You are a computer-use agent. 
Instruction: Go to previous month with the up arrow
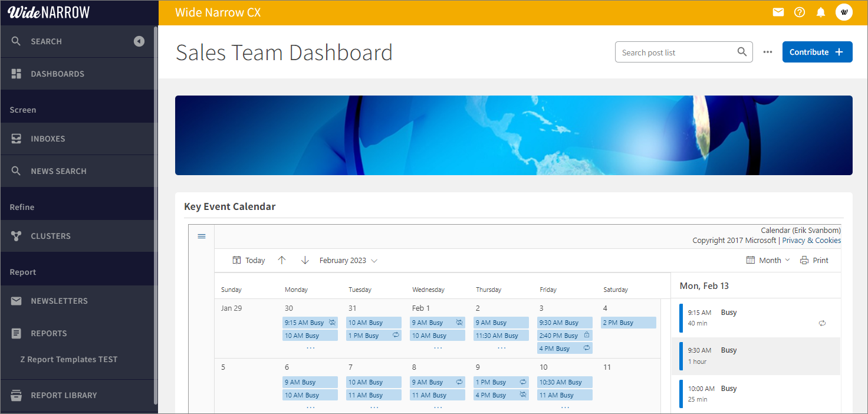tap(282, 260)
